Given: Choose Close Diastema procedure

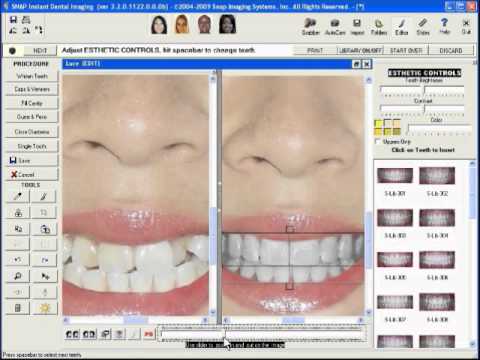Looking at the screenshot, I should click(32, 132).
